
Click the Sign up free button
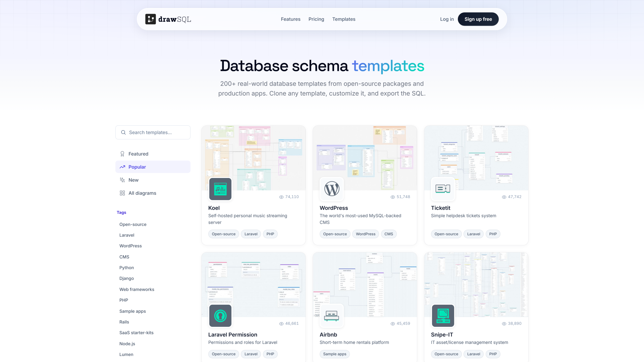tap(478, 19)
